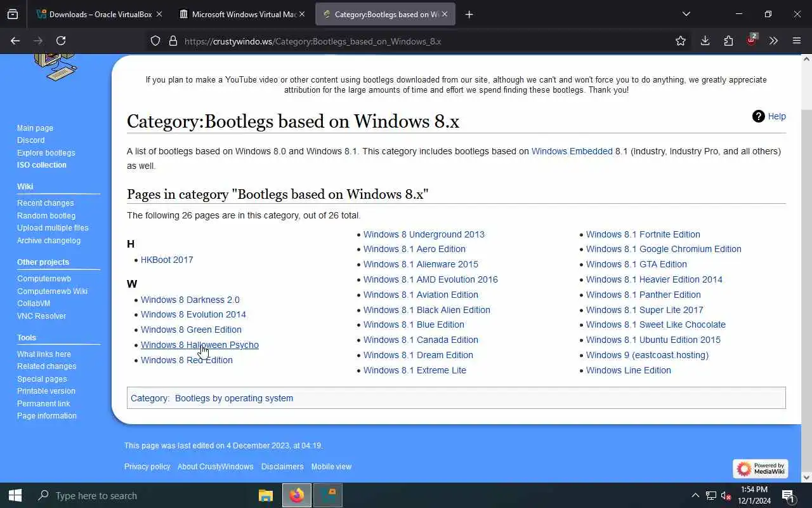The width and height of the screenshot is (812, 508).
Task: Open Windows 8.1 Canada Edition page
Action: pyautogui.click(x=421, y=340)
